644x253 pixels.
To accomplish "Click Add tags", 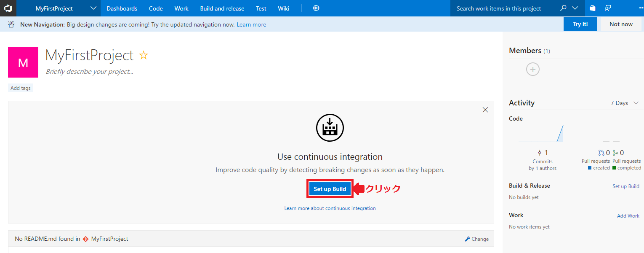I will tap(21, 88).
